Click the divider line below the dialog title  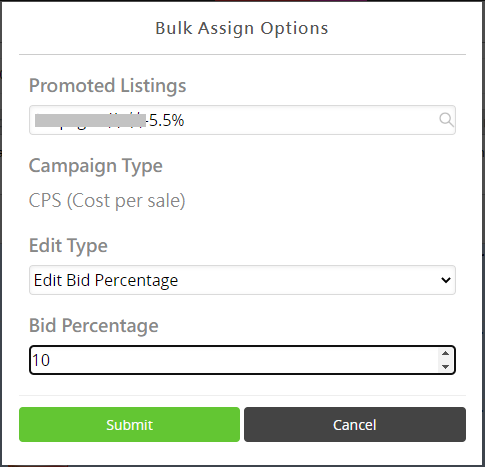pyautogui.click(x=242, y=54)
